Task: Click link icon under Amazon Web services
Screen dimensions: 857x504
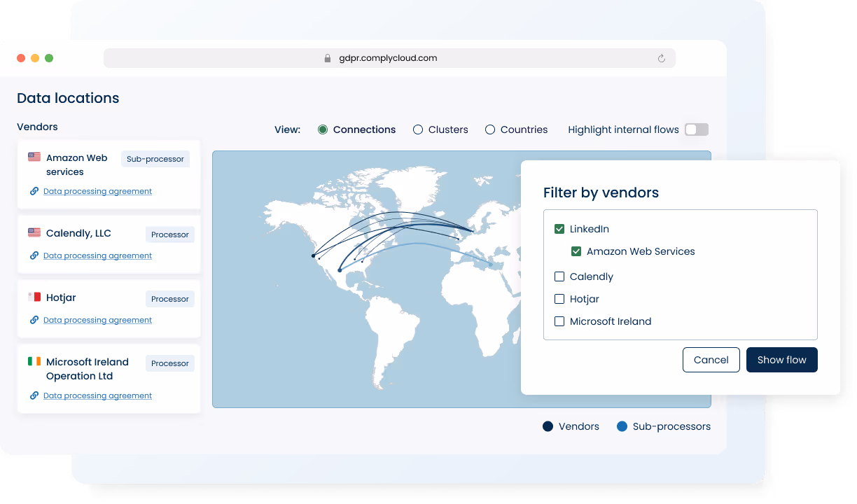Action: (x=34, y=191)
